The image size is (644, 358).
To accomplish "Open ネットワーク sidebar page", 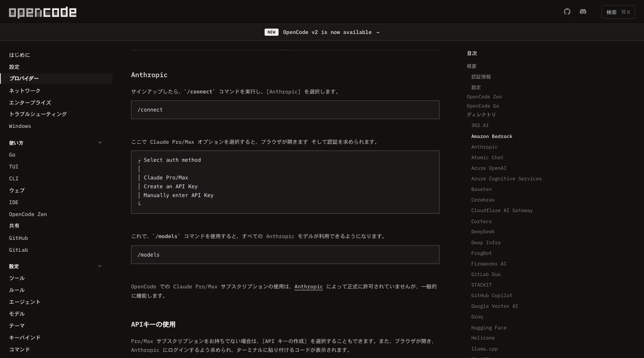I will (x=25, y=91).
